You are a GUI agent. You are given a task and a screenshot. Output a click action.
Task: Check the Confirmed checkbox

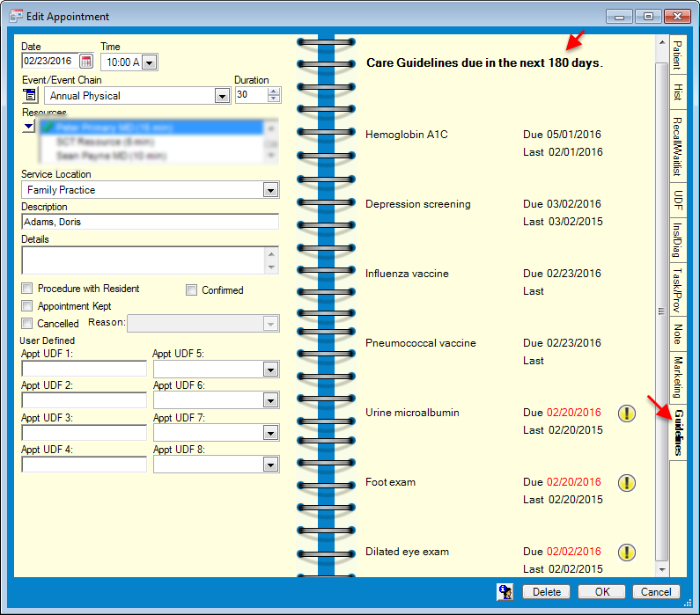192,290
